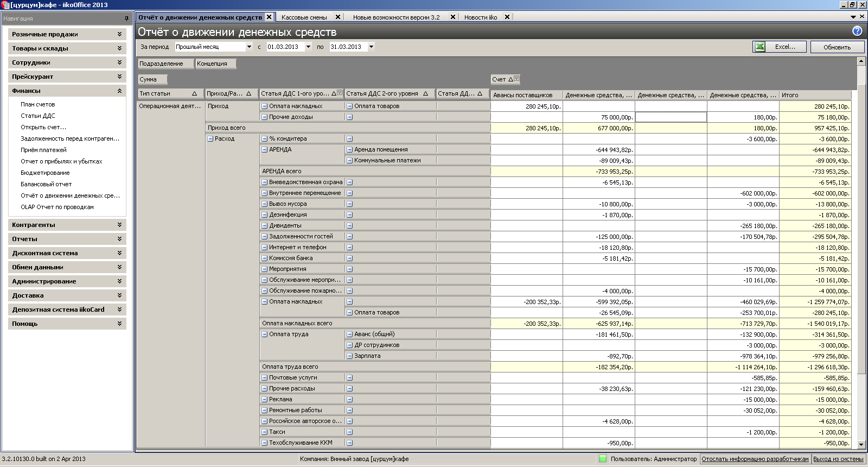The height and width of the screenshot is (467, 868).
Task: Pin the Навигация panel
Action: [126, 18]
